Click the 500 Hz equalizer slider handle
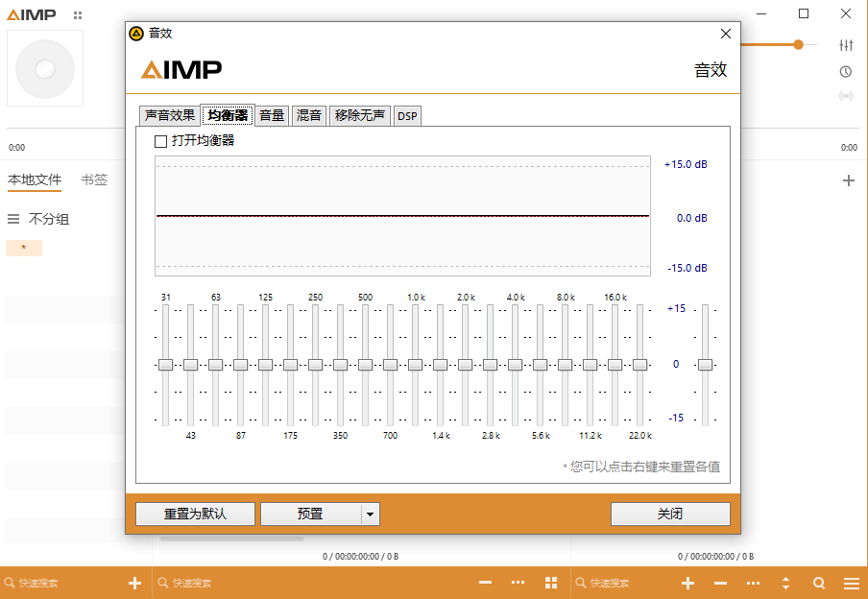Viewport: 868px width, 599px height. 366,364
